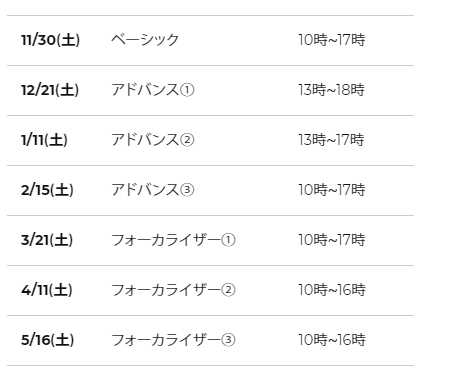Click the 2/15(土) date
This screenshot has height=383, width=456.
click(47, 190)
